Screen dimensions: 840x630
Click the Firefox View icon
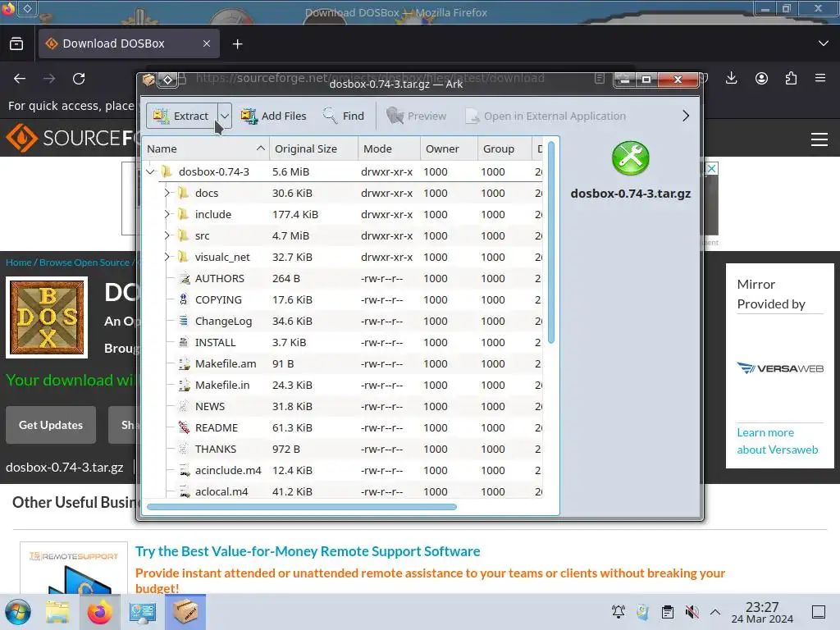pyautogui.click(x=16, y=43)
